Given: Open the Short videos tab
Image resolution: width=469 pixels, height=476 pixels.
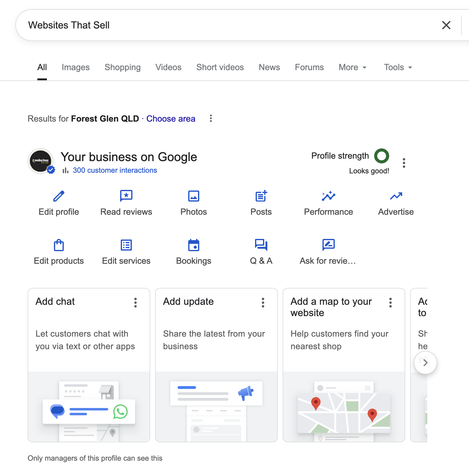Looking at the screenshot, I should pos(220,67).
